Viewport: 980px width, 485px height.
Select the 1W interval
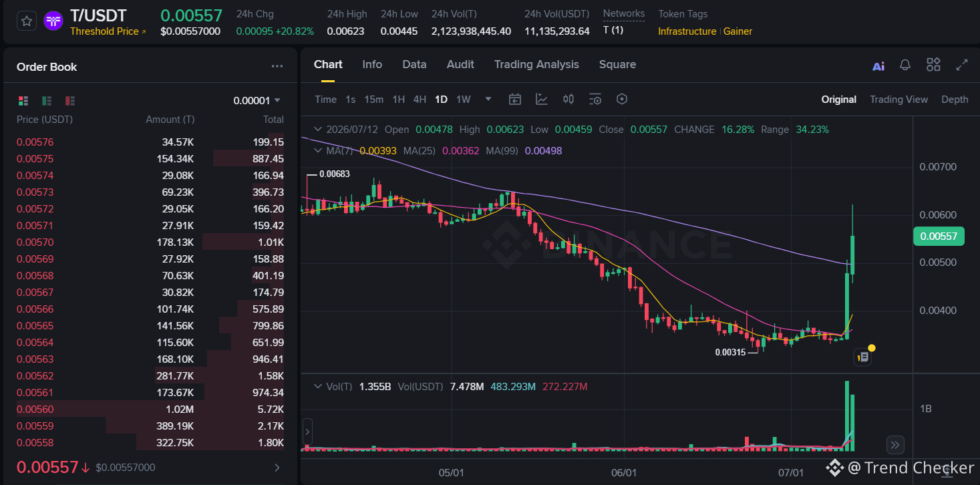464,100
